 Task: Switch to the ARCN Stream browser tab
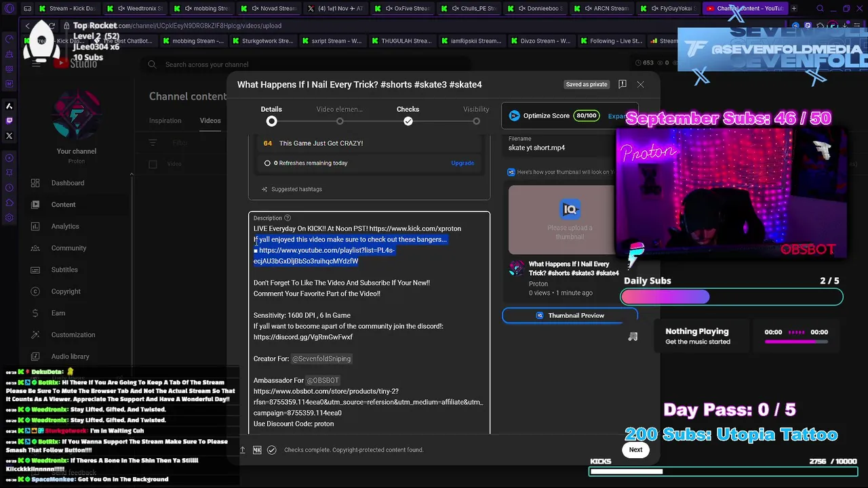602,9
